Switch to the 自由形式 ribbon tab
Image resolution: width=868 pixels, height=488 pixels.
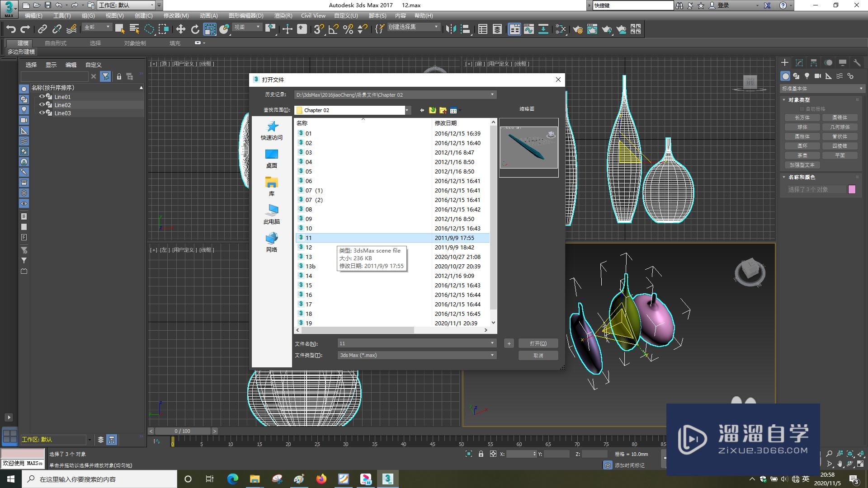click(56, 43)
